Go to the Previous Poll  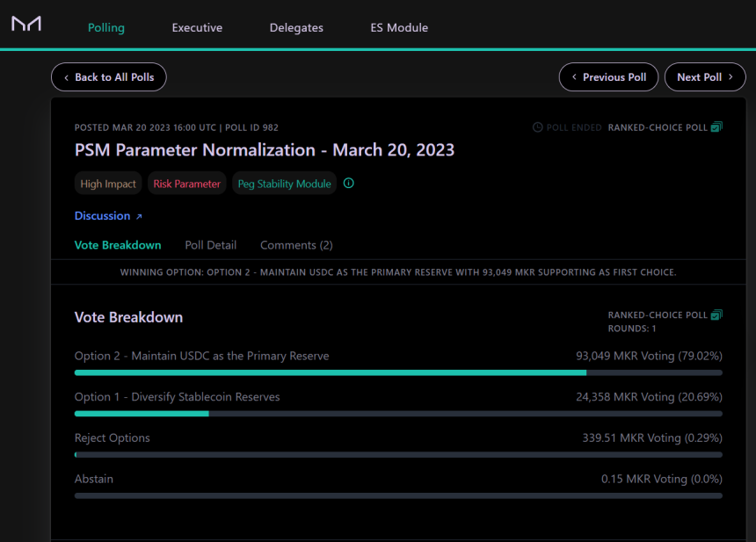coord(608,77)
